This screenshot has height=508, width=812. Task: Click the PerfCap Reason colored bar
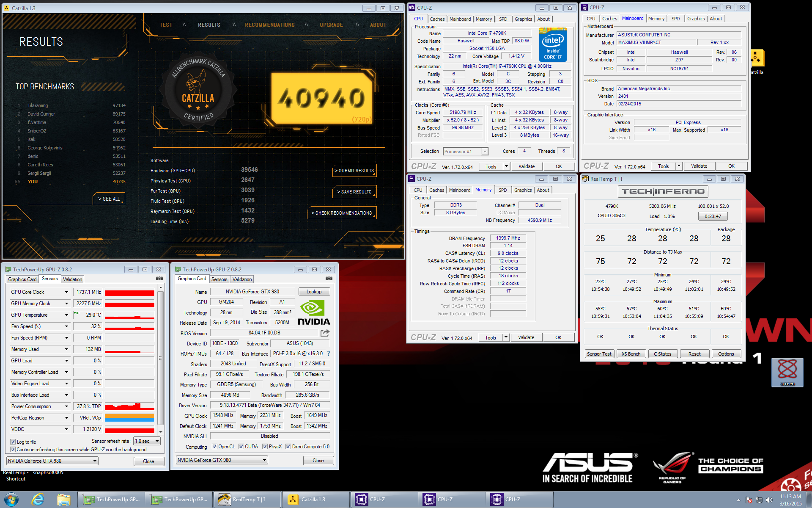click(x=129, y=418)
